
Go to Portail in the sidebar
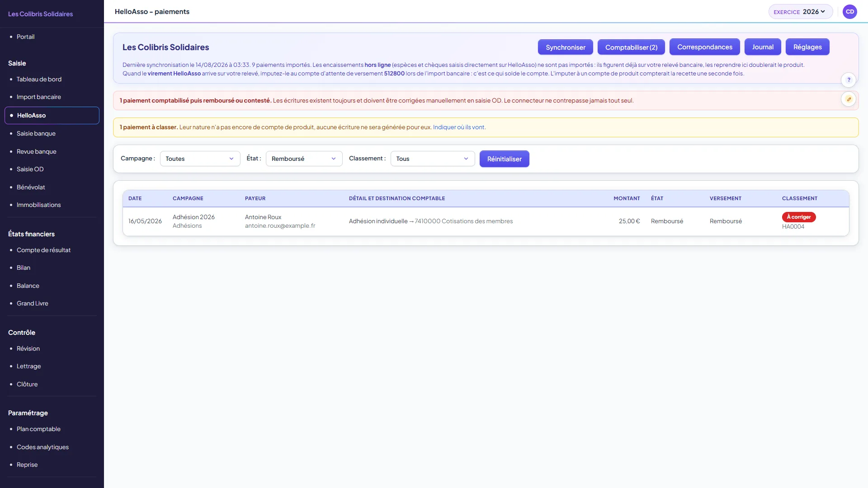click(x=25, y=37)
